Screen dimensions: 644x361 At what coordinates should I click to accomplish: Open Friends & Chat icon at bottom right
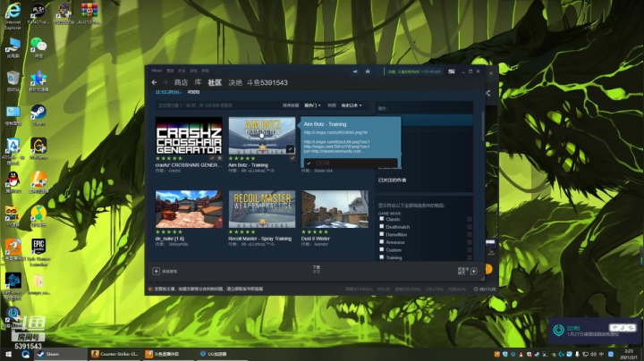473,271
